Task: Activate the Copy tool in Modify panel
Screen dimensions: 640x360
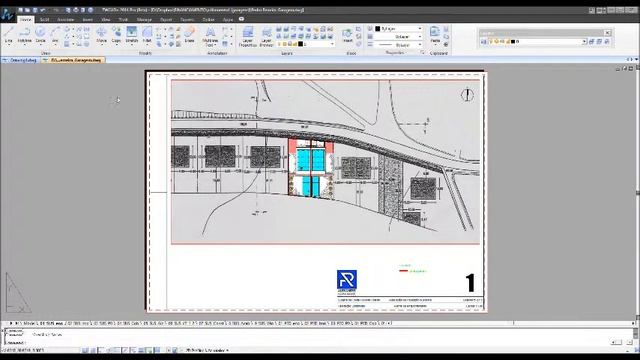Action: pos(116,35)
